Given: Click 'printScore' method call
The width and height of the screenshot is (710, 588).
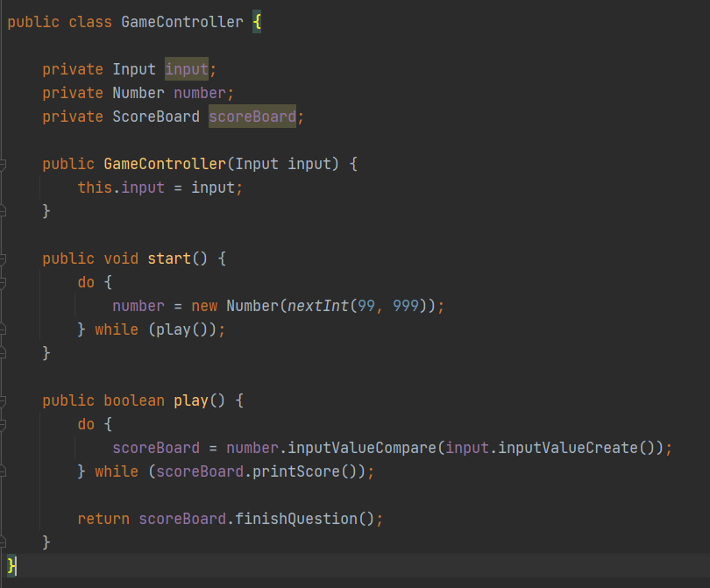Looking at the screenshot, I should [x=296, y=471].
